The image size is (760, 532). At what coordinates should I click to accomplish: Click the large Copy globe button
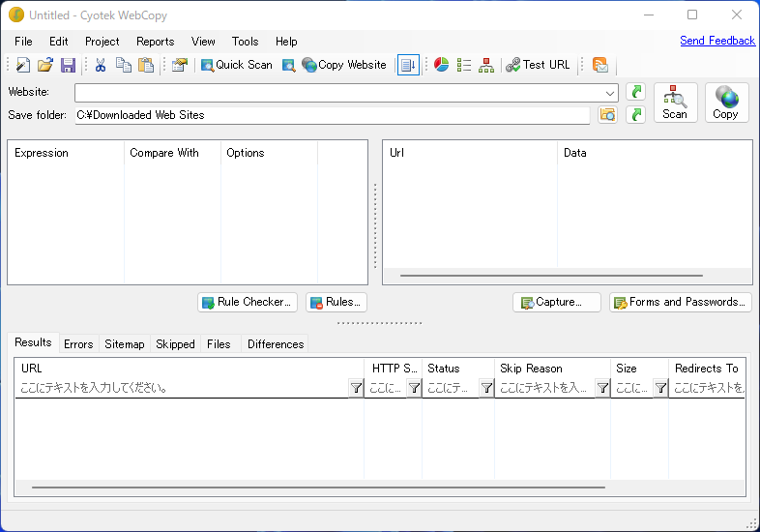726,103
